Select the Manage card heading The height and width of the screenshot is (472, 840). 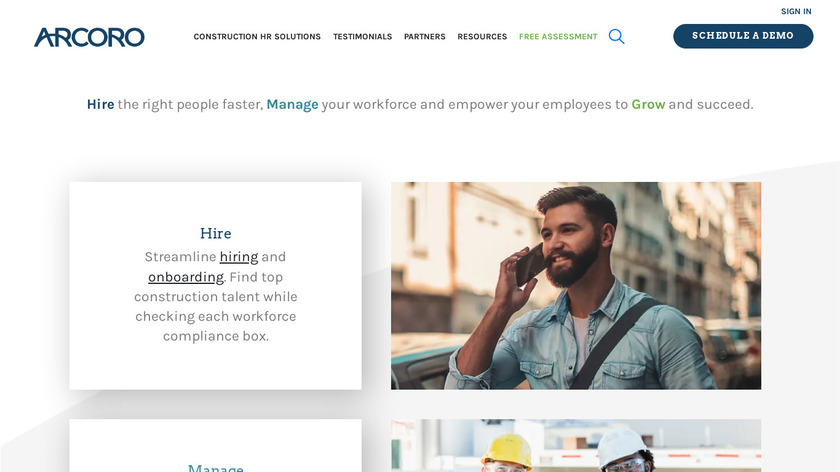pos(215,468)
